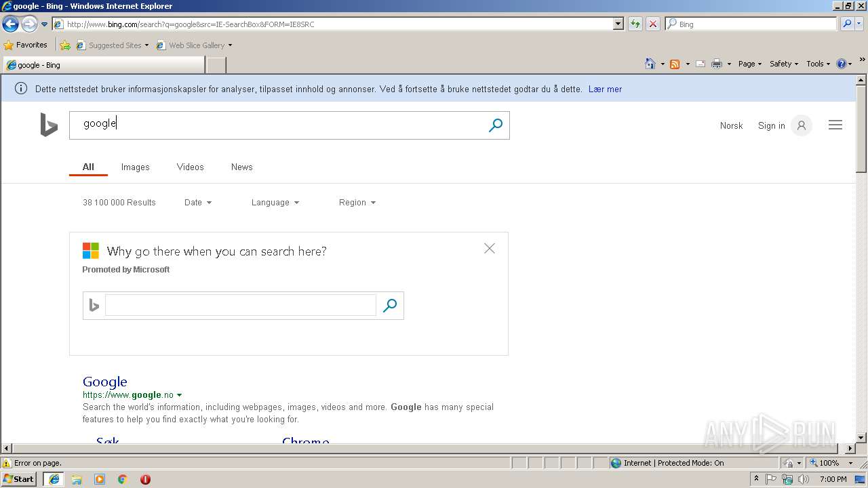Click the Action Center flag tray icon
Screen dimensions: 868x488
coord(772,479)
